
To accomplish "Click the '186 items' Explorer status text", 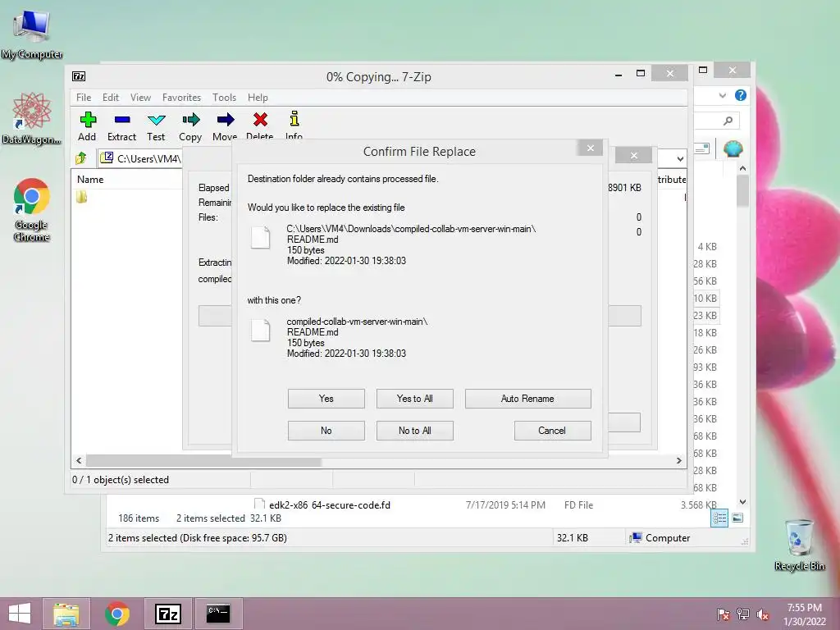I will tap(139, 518).
